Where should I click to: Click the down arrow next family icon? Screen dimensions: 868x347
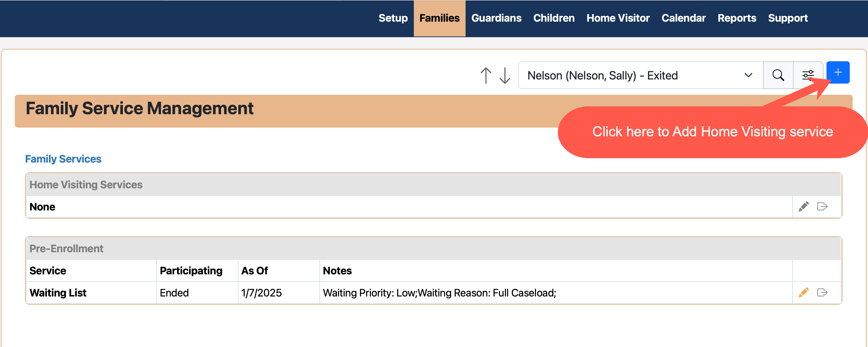tap(504, 75)
